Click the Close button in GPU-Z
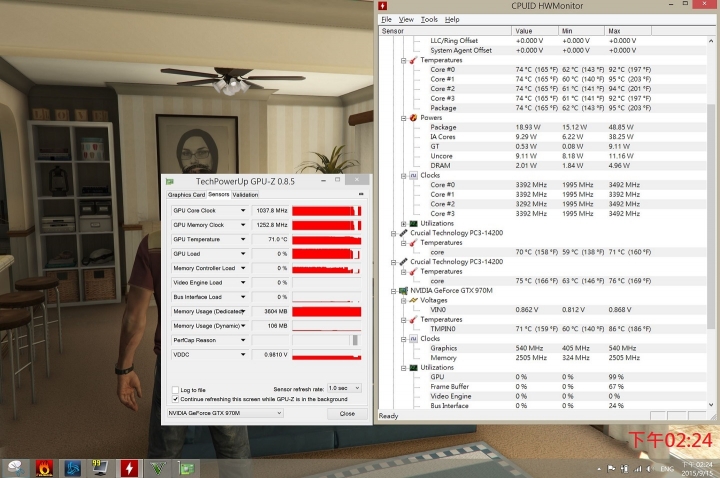Image resolution: width=720 pixels, height=478 pixels. [347, 413]
